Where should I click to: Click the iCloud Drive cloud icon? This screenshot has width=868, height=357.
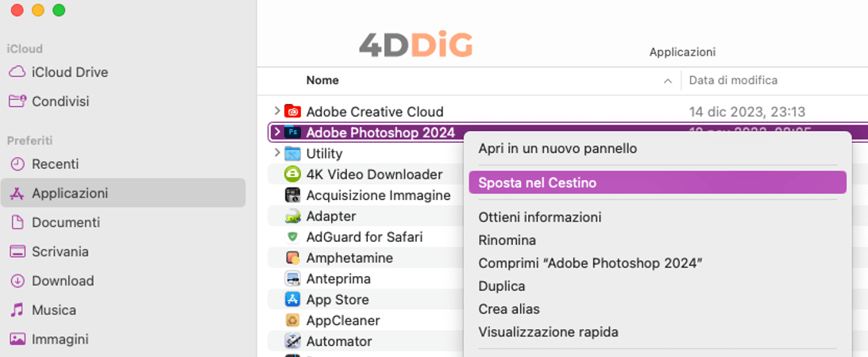point(17,72)
